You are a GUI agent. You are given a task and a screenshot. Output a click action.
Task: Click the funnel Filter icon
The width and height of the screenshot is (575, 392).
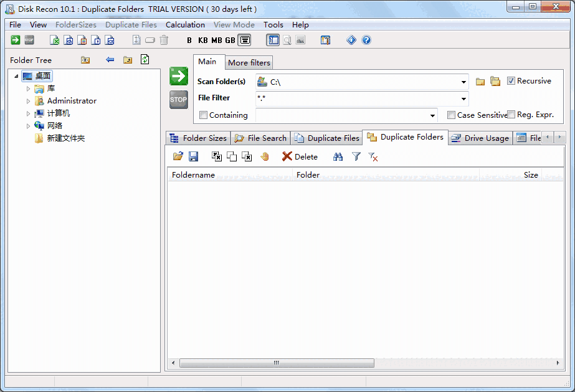356,156
